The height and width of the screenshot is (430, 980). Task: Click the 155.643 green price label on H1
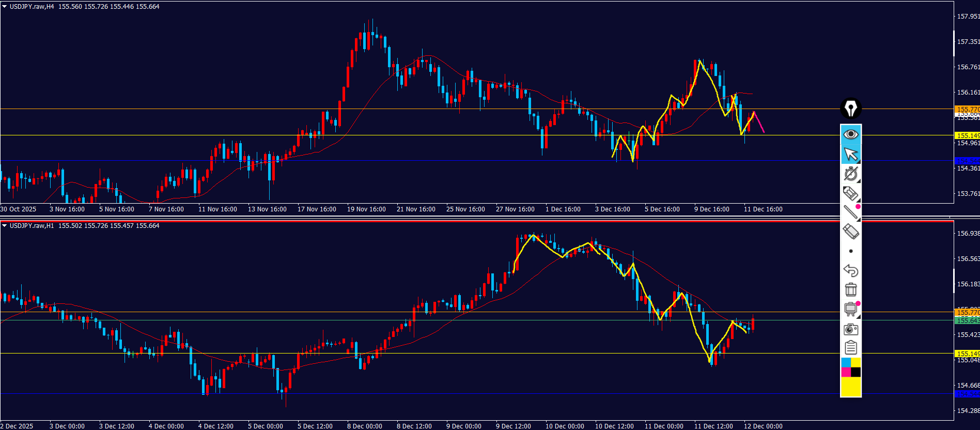967,320
